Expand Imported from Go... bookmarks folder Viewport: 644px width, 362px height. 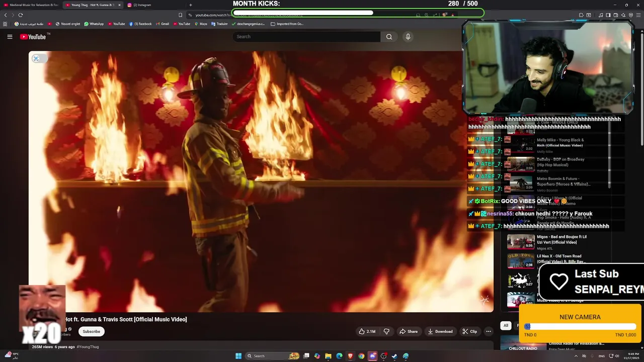tap(287, 24)
